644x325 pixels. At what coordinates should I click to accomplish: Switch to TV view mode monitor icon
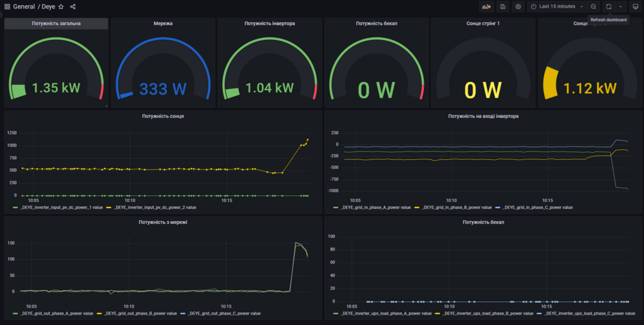click(636, 6)
